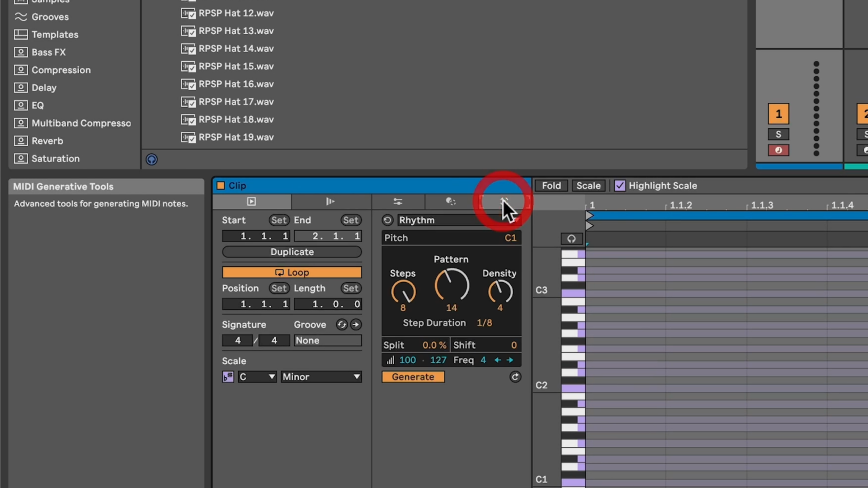Screen dimensions: 868x488
Task: Select Templates in the browser sidebar
Action: pyautogui.click(x=55, y=35)
